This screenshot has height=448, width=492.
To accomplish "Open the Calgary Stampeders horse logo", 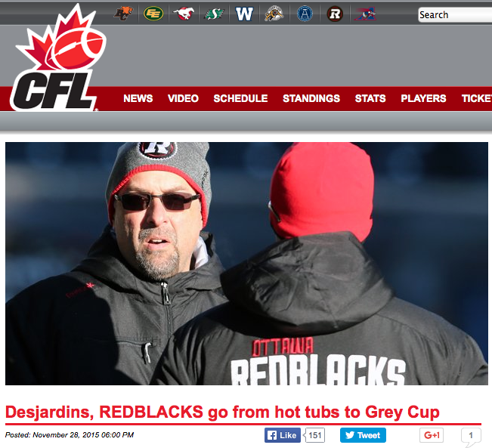I will tap(184, 14).
